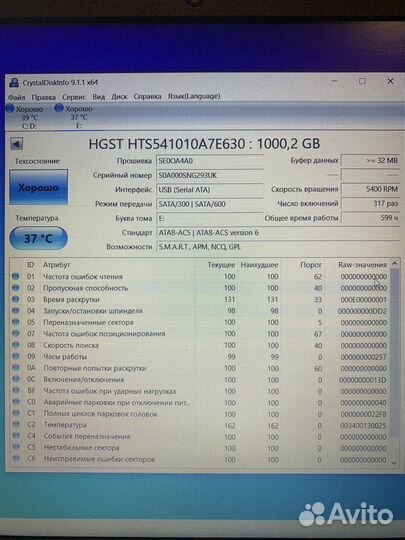Maximize the CrystalDiskInfo window
Image resolution: width=405 pixels, height=540 pixels.
click(362, 81)
